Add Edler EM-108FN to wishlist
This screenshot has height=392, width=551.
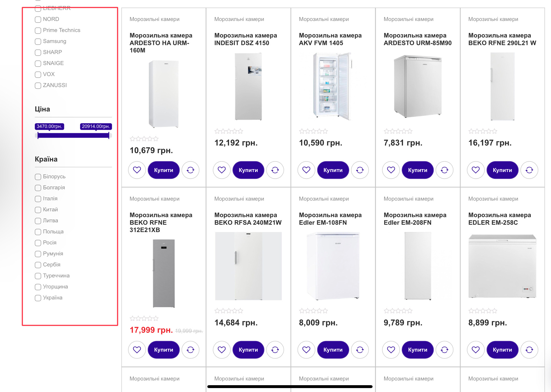(x=306, y=350)
